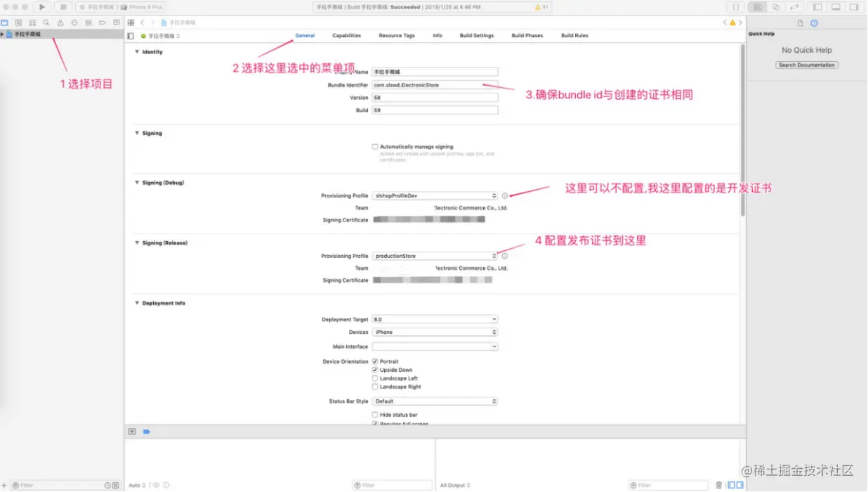The image size is (868, 492).
Task: Collapse the Signing (Release) section
Action: 136,243
